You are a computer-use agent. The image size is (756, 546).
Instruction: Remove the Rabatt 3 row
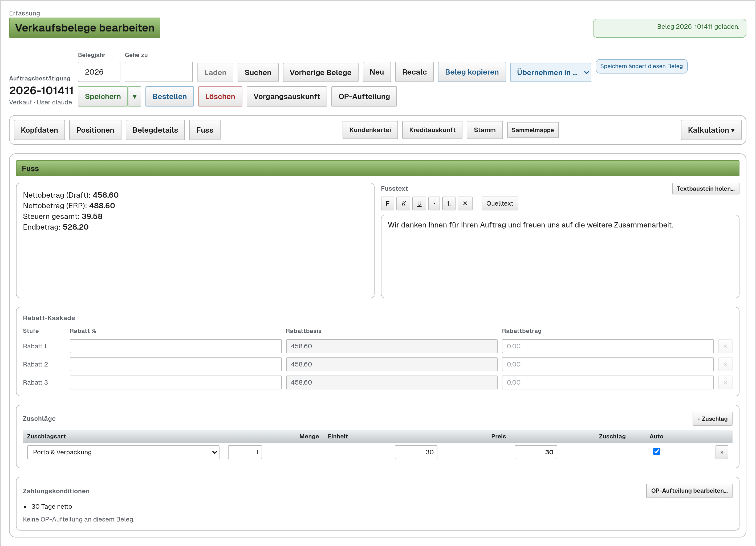tap(725, 382)
